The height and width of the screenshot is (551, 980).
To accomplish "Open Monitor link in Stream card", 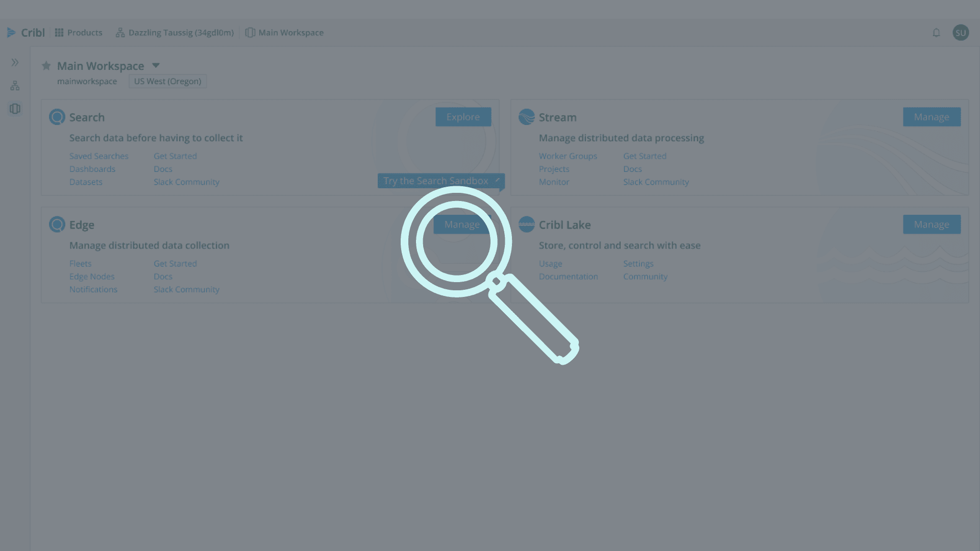I will point(554,182).
